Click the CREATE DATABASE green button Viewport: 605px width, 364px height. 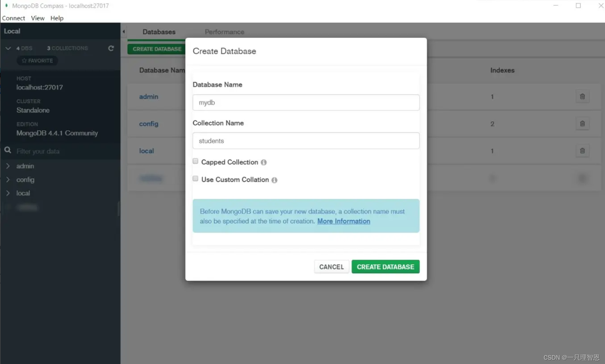(x=386, y=267)
